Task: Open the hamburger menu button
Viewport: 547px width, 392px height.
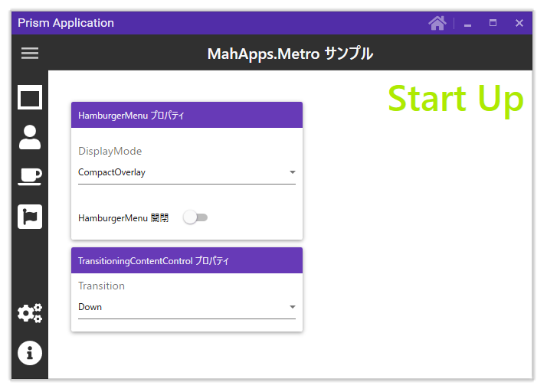Action: [30, 53]
